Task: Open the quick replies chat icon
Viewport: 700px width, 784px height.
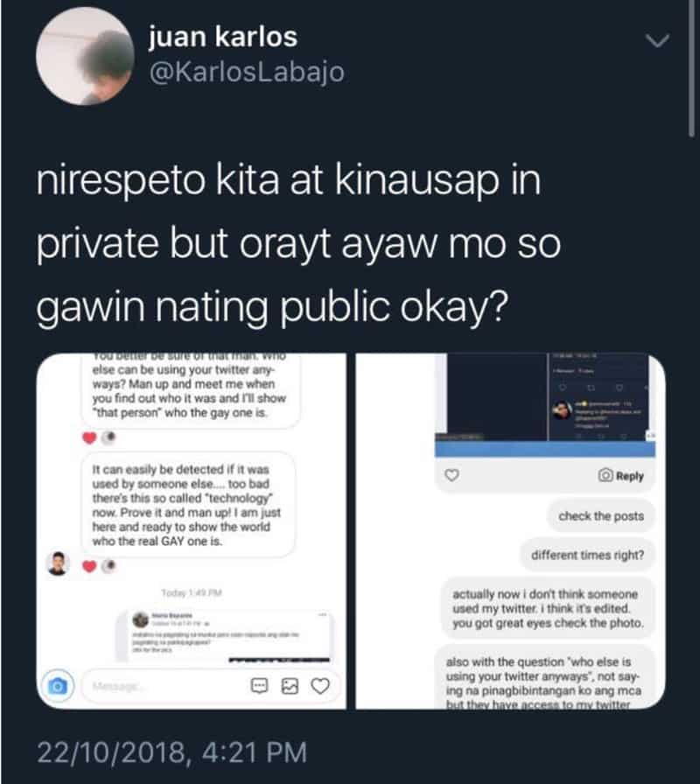Action: pyautogui.click(x=259, y=686)
